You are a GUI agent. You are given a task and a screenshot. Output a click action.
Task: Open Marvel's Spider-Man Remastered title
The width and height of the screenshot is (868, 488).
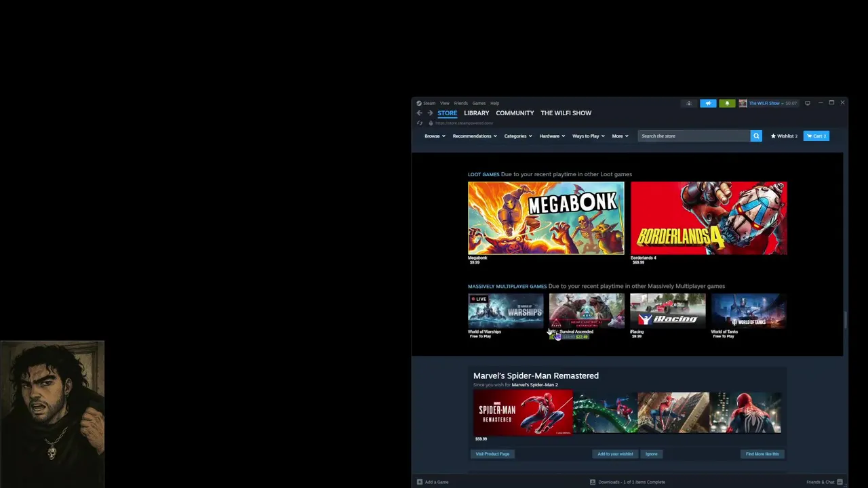(x=536, y=375)
